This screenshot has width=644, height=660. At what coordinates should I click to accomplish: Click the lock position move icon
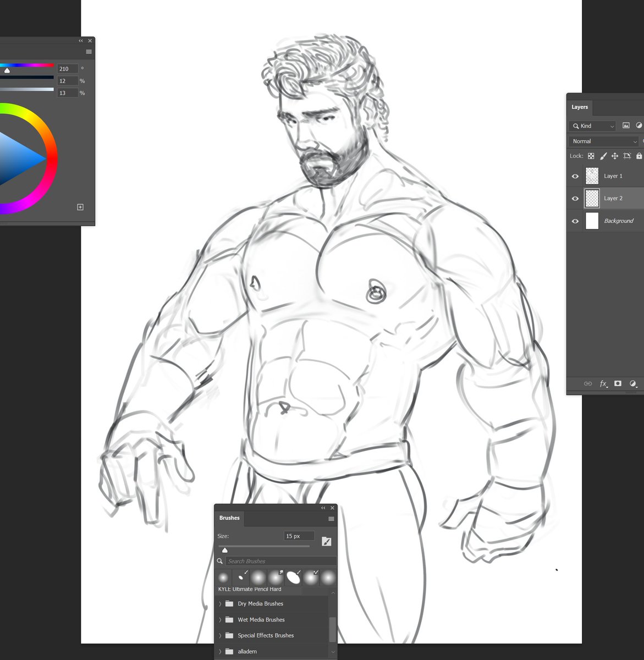click(615, 156)
